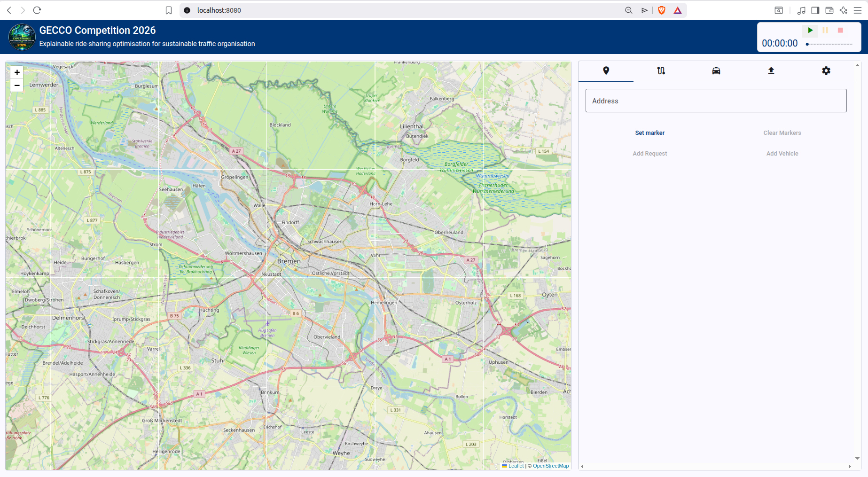Stop the simulation with the red stop button
This screenshot has height=477, width=868.
click(840, 31)
